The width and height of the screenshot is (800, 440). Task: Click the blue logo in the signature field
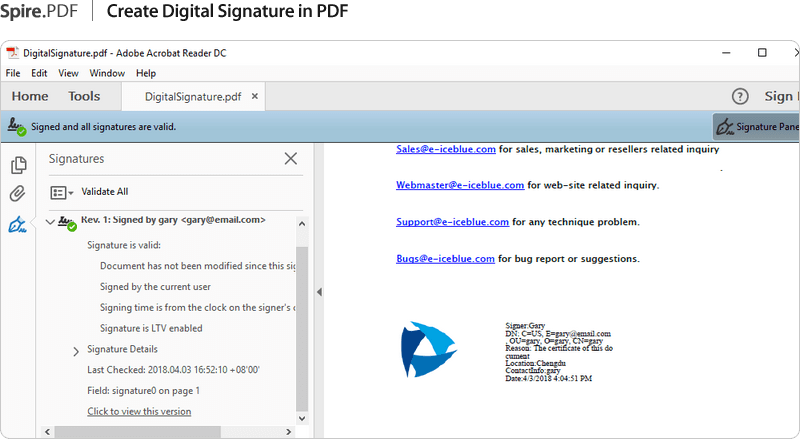pyautogui.click(x=429, y=350)
